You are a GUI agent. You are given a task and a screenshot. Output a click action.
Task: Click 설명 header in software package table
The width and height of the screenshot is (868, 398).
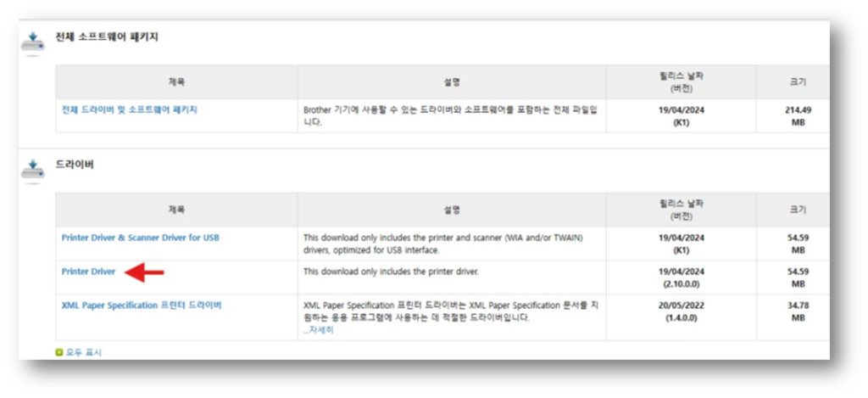coord(452,82)
